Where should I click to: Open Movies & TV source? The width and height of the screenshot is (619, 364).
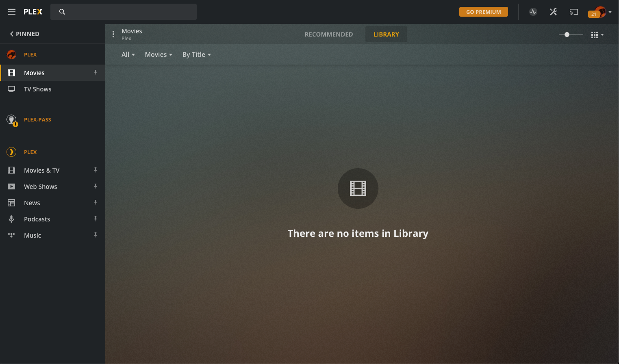click(42, 170)
